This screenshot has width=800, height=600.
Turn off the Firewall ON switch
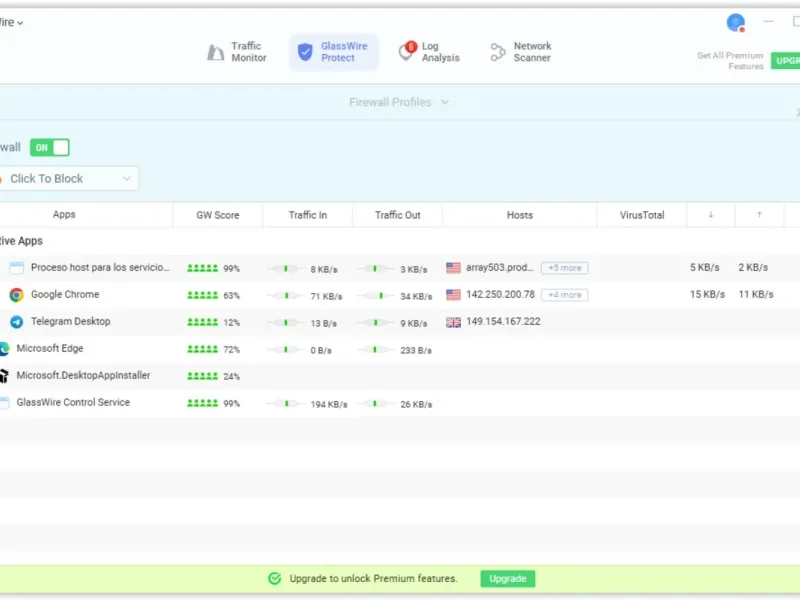point(50,148)
